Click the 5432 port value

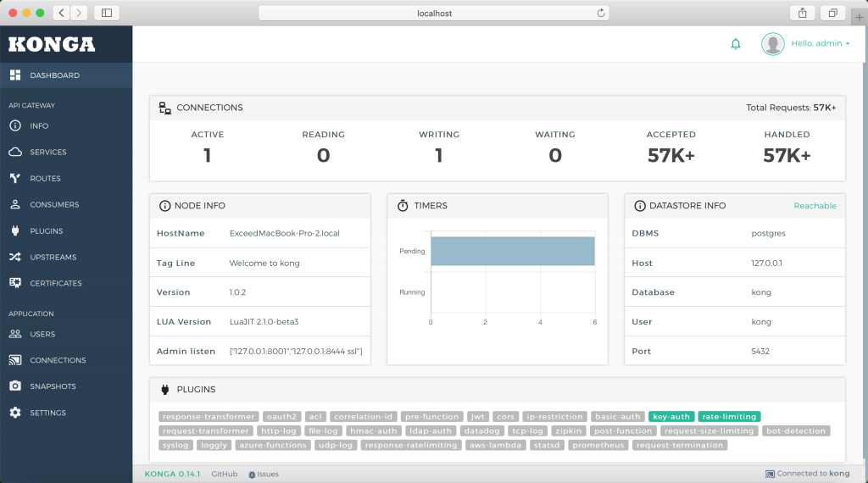click(x=760, y=352)
